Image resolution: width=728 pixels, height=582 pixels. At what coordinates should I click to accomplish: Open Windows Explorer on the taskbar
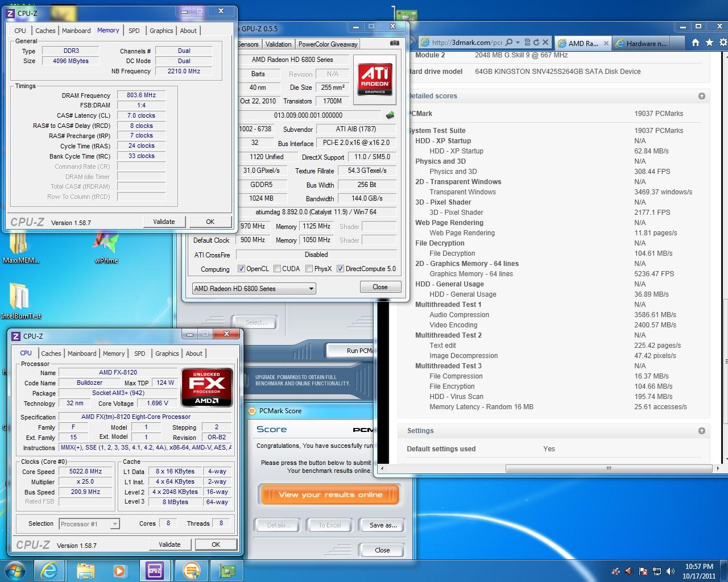coord(85,570)
